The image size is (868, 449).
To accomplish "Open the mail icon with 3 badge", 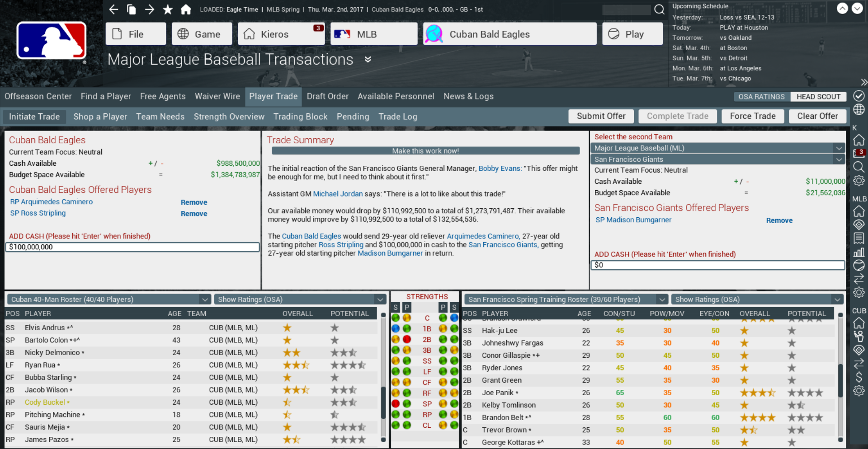I will click(x=859, y=154).
